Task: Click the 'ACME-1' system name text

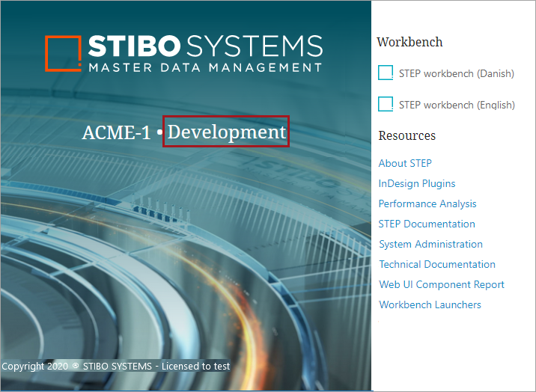Action: click(x=116, y=132)
